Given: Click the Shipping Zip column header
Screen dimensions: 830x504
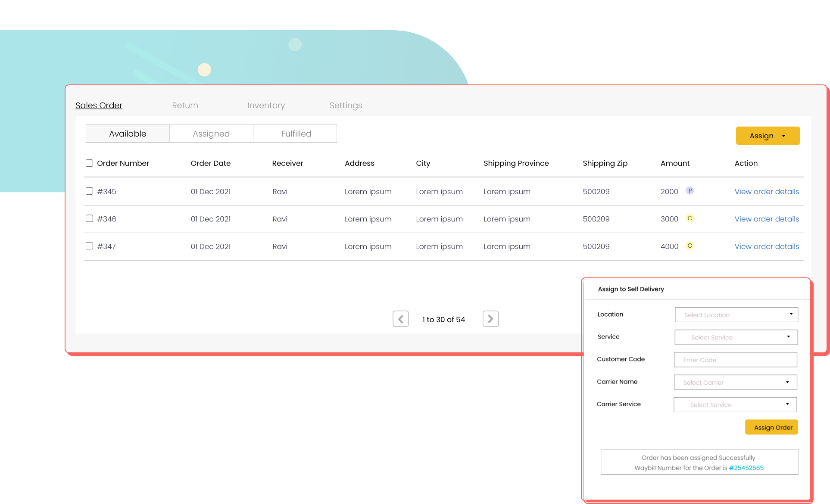Looking at the screenshot, I should [x=605, y=163].
